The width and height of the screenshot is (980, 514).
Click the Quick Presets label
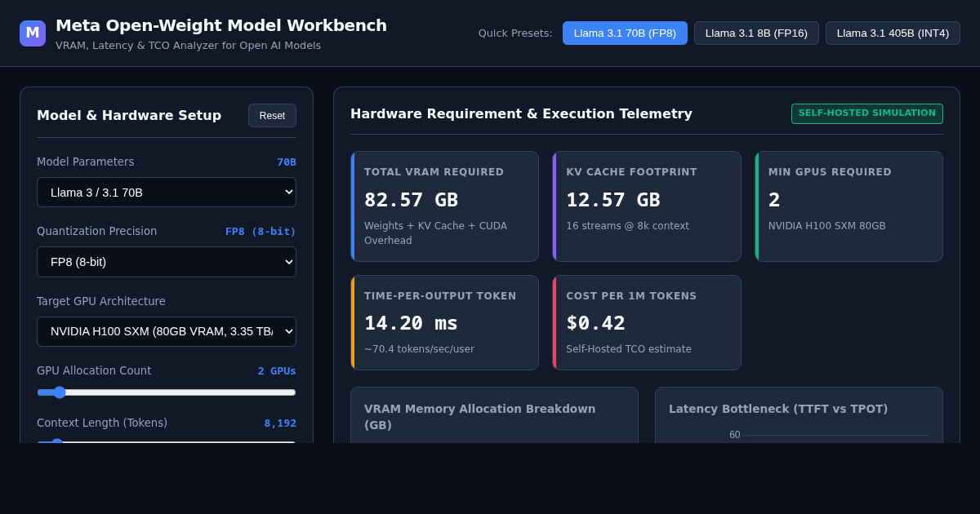pyautogui.click(x=515, y=33)
